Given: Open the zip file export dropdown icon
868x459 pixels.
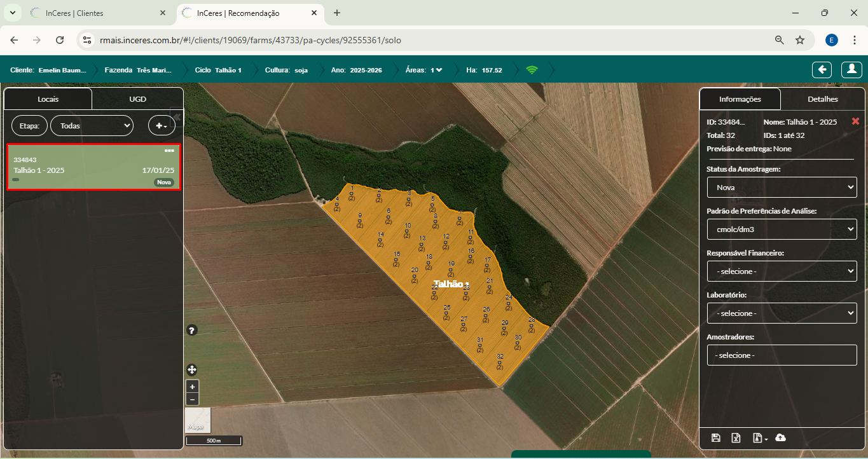Looking at the screenshot, I should pos(760,437).
